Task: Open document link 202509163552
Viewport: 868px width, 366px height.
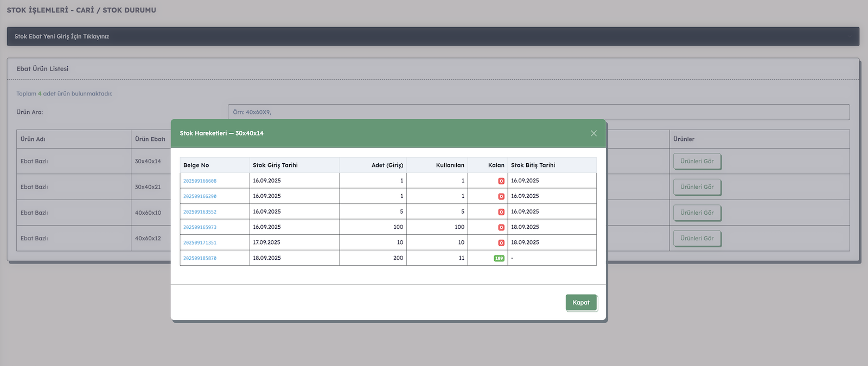Action: tap(200, 212)
